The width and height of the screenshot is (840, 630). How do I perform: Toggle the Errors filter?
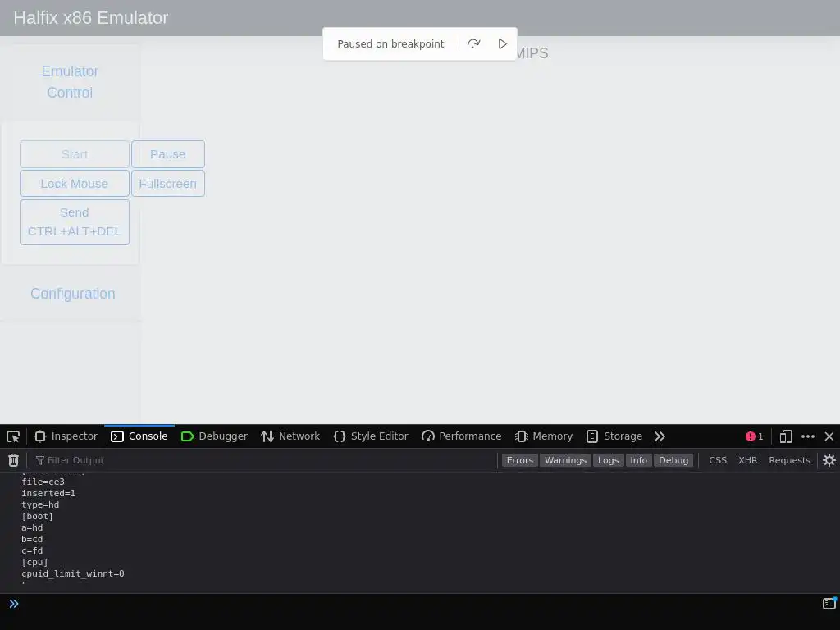click(519, 460)
